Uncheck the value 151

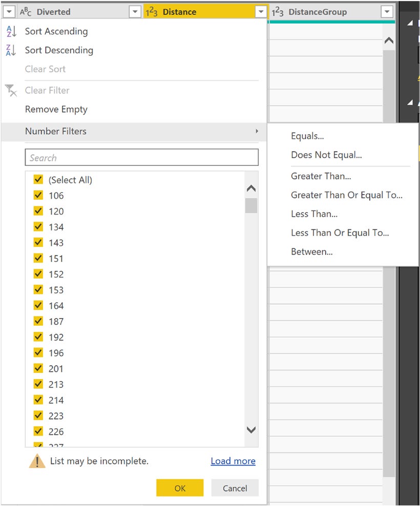click(38, 258)
